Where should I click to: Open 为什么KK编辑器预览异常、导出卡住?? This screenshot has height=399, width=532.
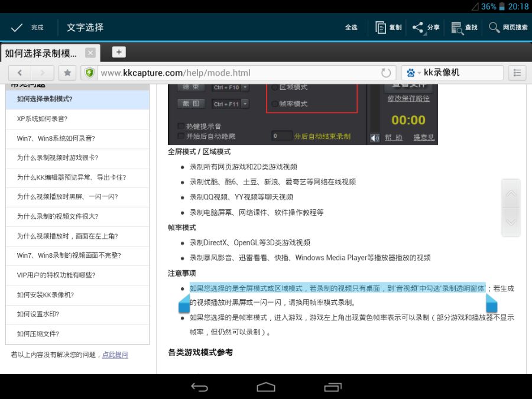click(77, 177)
